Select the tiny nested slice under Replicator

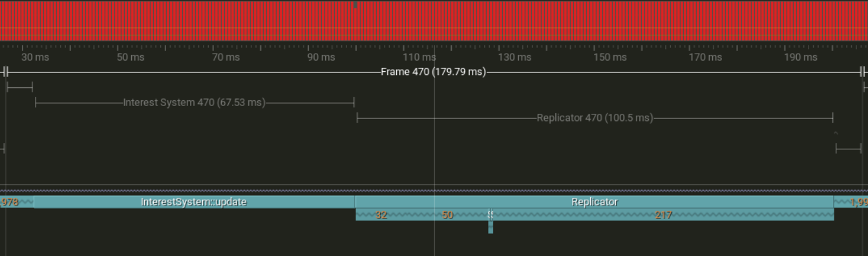point(491,227)
